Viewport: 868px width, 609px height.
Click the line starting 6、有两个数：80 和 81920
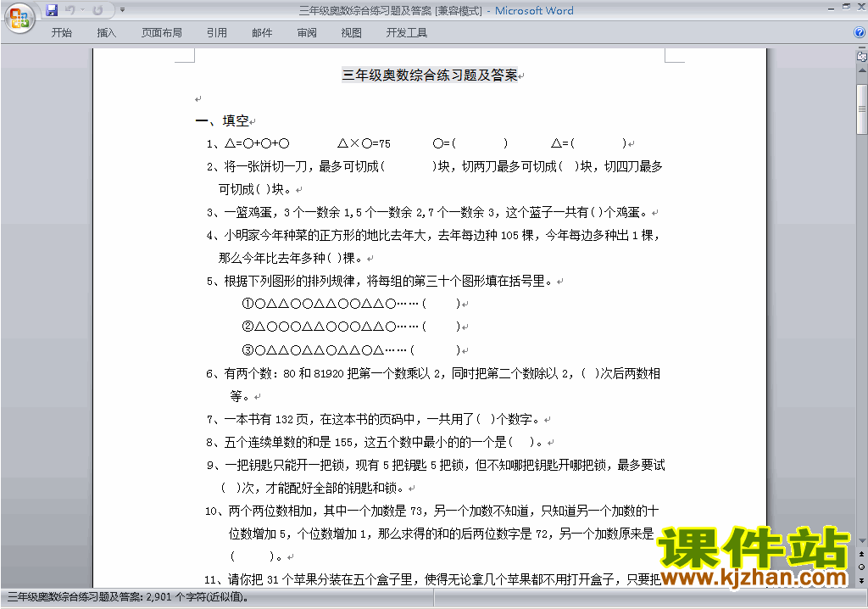coord(433,373)
